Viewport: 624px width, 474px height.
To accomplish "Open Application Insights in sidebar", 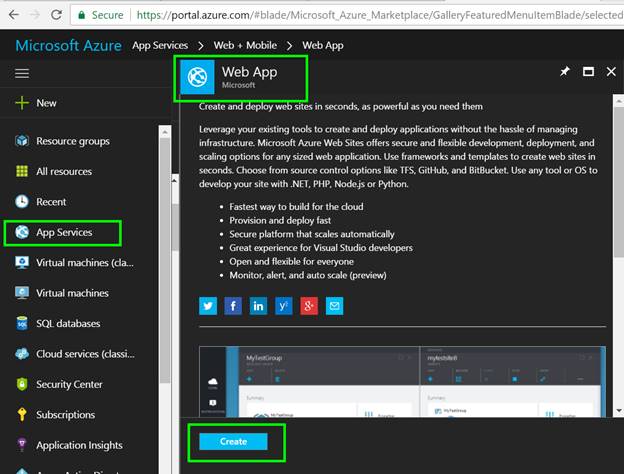I will tap(79, 445).
